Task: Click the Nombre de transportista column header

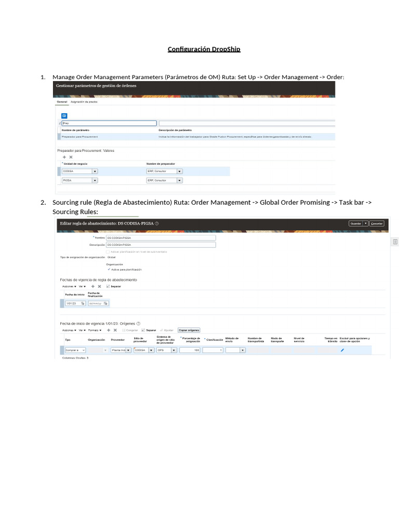Action: (x=256, y=340)
